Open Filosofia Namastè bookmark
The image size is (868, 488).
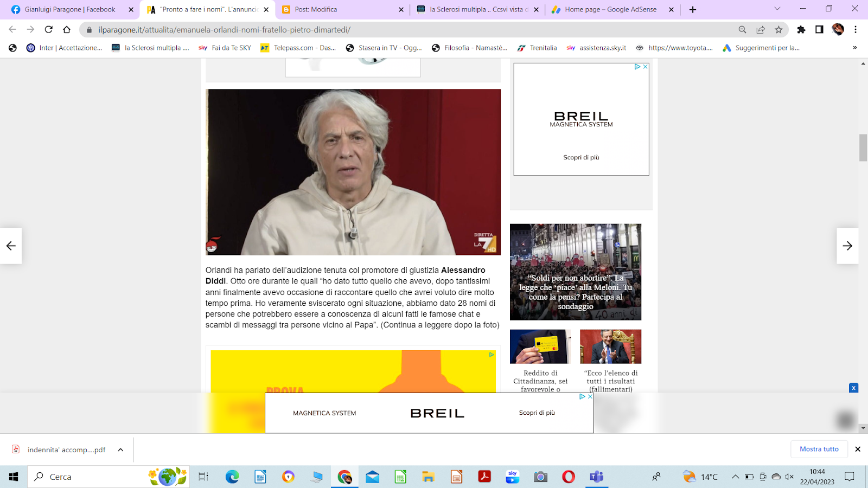[470, 48]
